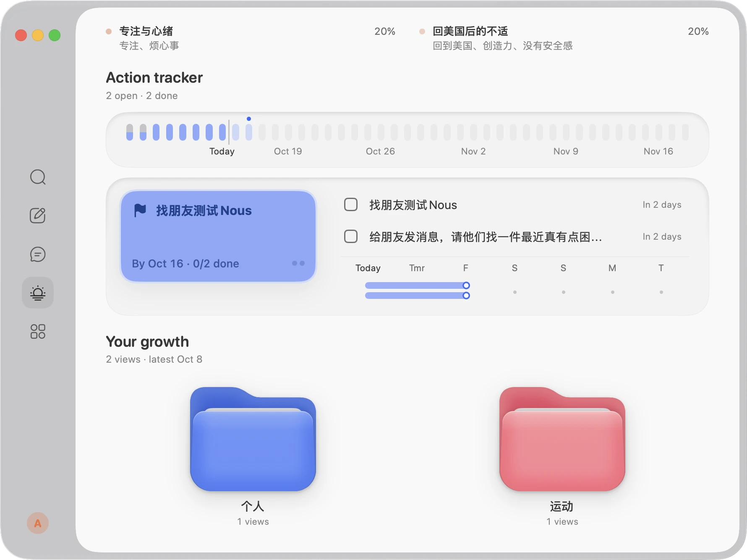Open the 找朋友测试 Nous goal card
This screenshot has height=560, width=747.
tap(218, 236)
